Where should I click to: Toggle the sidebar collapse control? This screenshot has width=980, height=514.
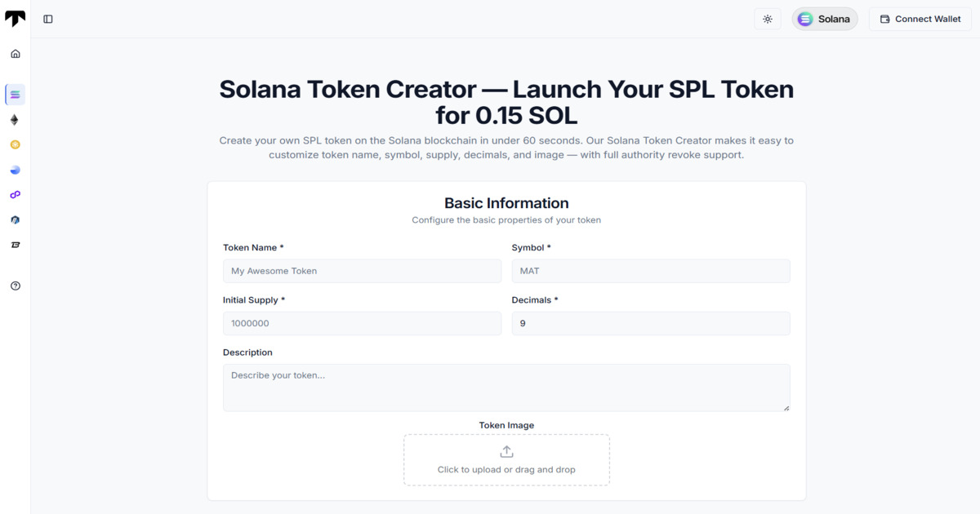(47, 18)
